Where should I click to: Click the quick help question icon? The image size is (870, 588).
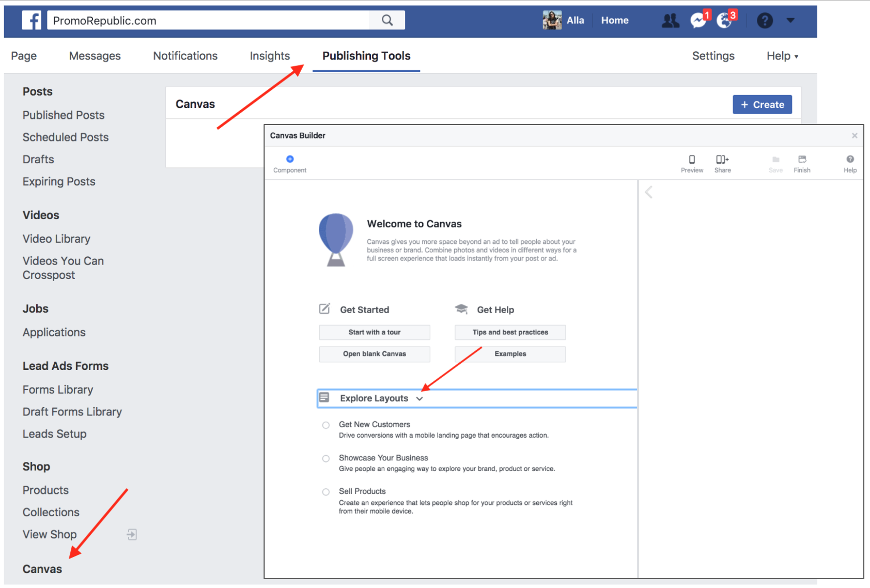coord(765,21)
